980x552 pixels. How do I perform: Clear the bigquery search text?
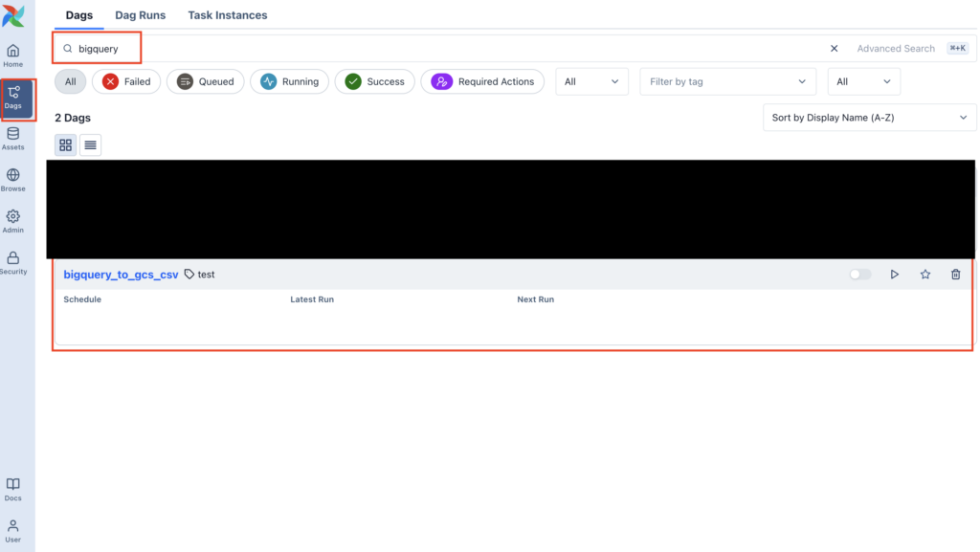coord(834,49)
